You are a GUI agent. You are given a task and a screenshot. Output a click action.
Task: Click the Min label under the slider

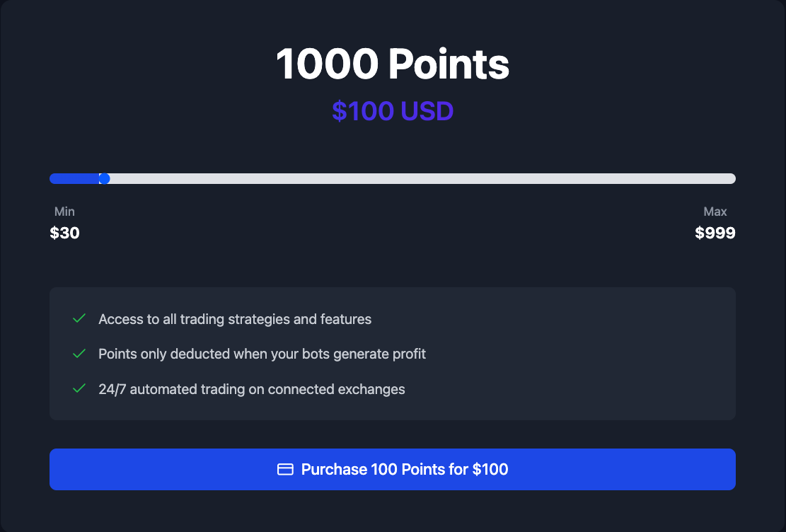point(64,212)
